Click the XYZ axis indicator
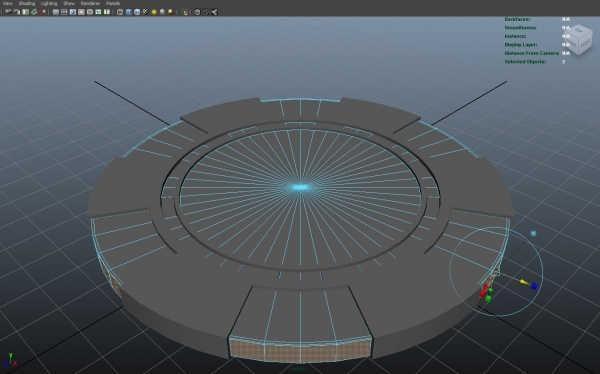600x374 pixels. pyautogui.click(x=10, y=360)
